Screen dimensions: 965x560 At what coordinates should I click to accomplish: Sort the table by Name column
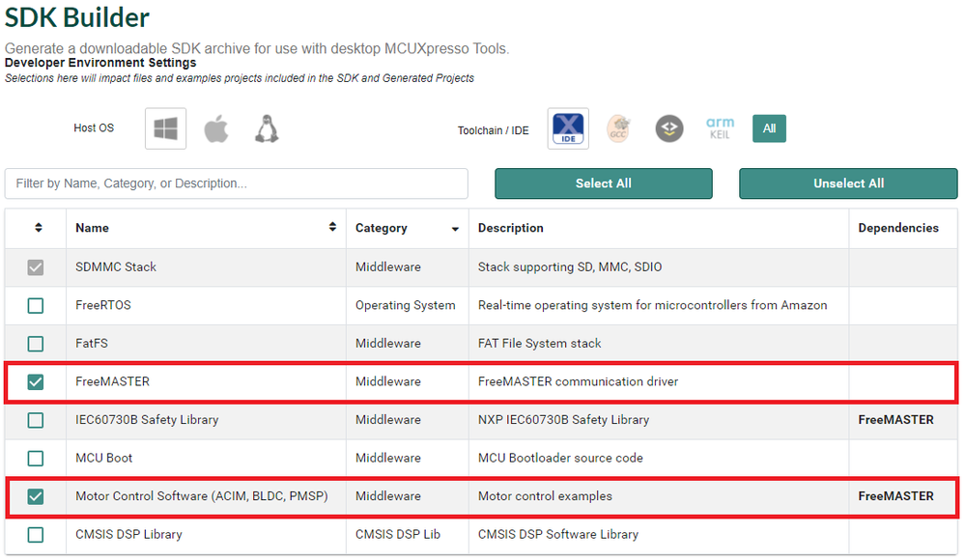click(332, 228)
